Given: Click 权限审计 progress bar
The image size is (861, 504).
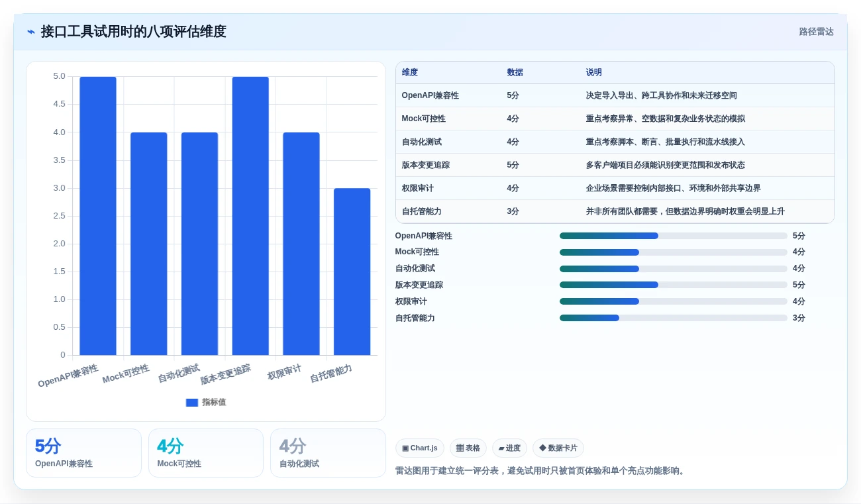Looking at the screenshot, I should (674, 301).
